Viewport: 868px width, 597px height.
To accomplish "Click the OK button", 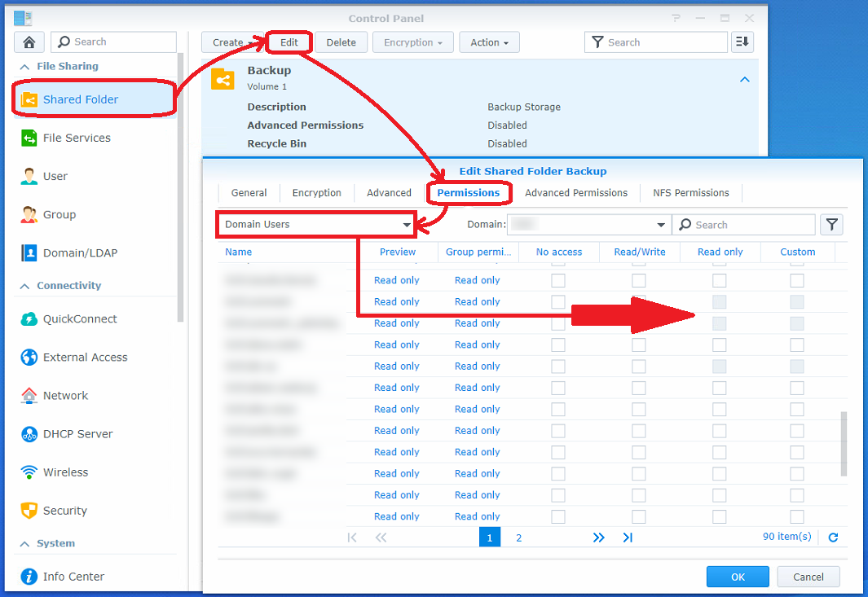I will pyautogui.click(x=738, y=577).
